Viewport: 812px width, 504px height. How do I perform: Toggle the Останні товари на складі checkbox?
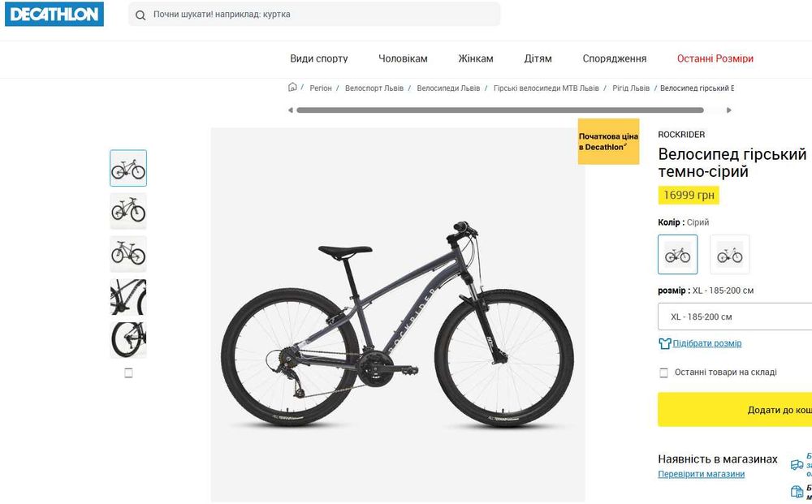[663, 373]
